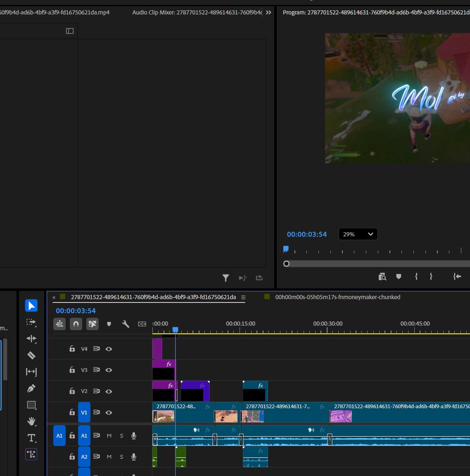
Task: Click play-audio icon beside the filter funnel
Action: click(x=242, y=278)
